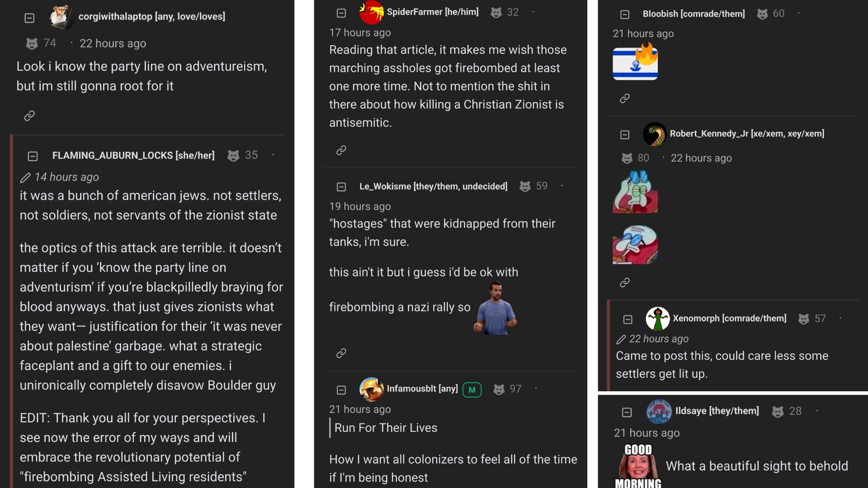This screenshot has width=868, height=488.
Task: Click link icon under Robert_Kennedy_Jr's emojis
Action: [625, 282]
